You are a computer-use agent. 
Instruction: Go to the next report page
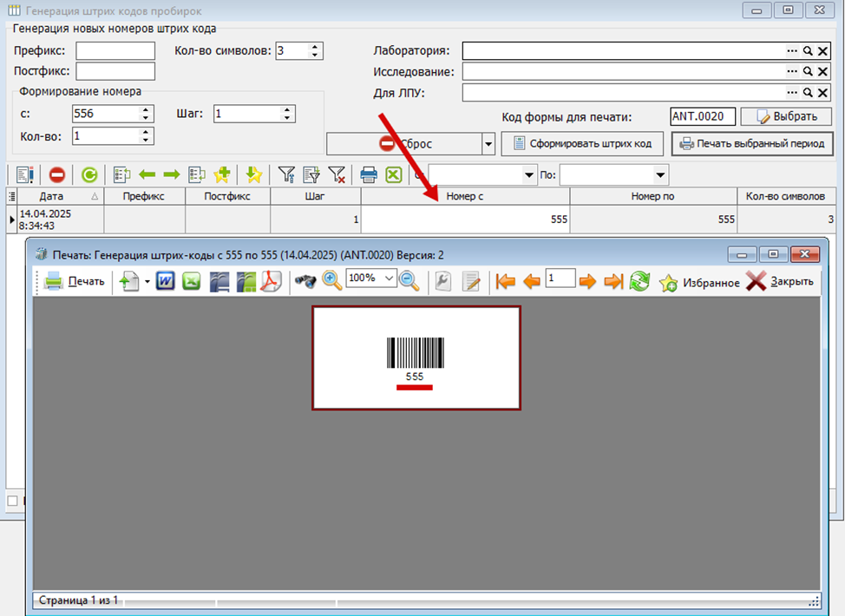587,281
